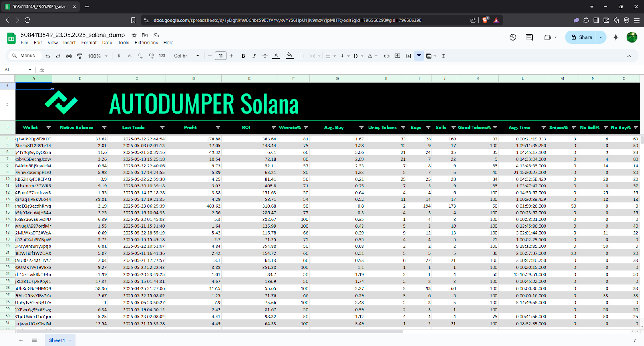
Task: Open the Sheet1 tab options arrow
Action: tap(70, 340)
